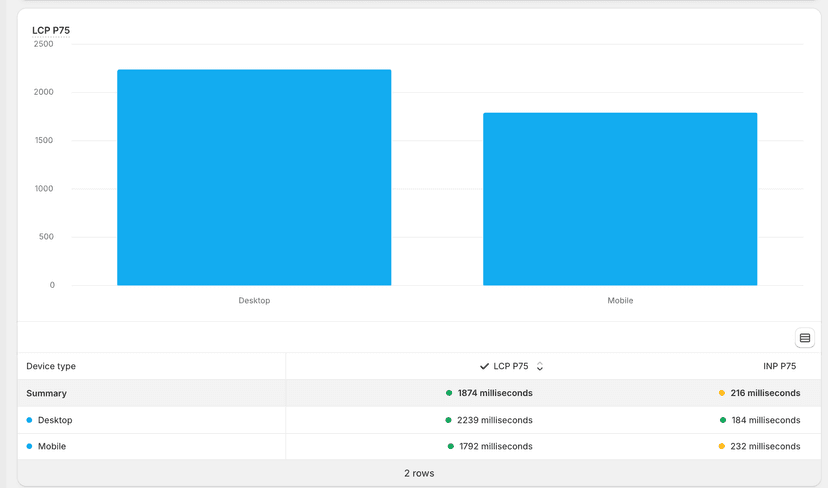Click the sort arrows next to LCP P75

pos(540,367)
